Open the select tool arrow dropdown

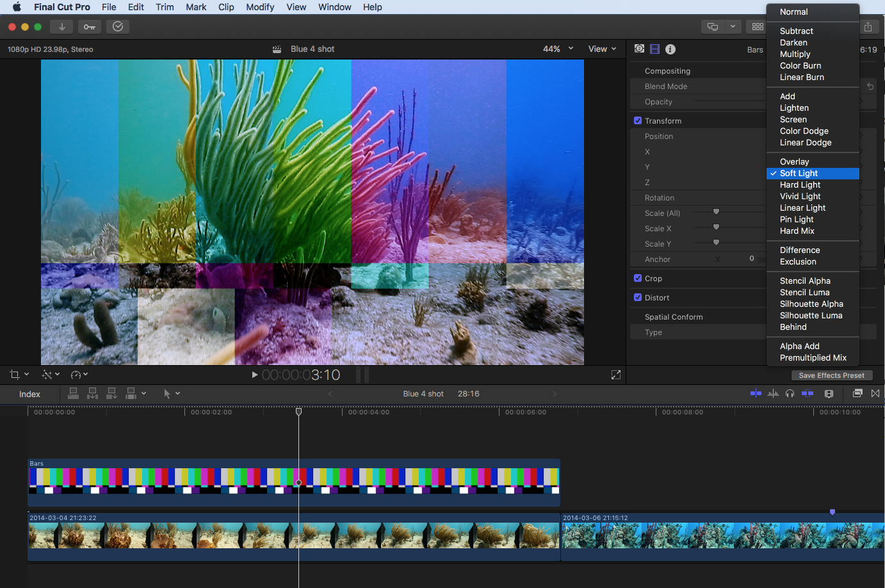pyautogui.click(x=172, y=394)
